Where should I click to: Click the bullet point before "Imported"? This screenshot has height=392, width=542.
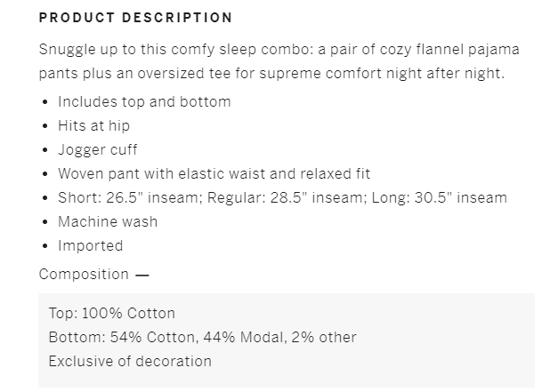pyautogui.click(x=45, y=245)
